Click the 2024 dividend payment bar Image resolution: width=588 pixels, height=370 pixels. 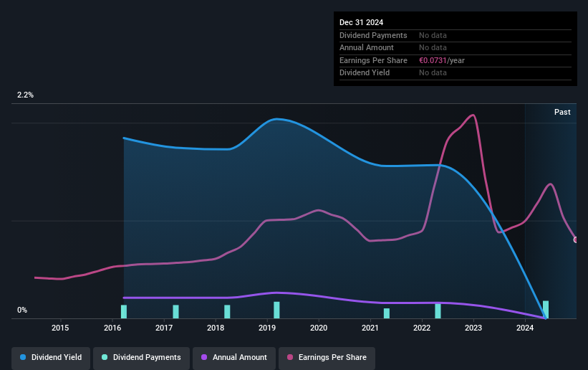click(546, 310)
